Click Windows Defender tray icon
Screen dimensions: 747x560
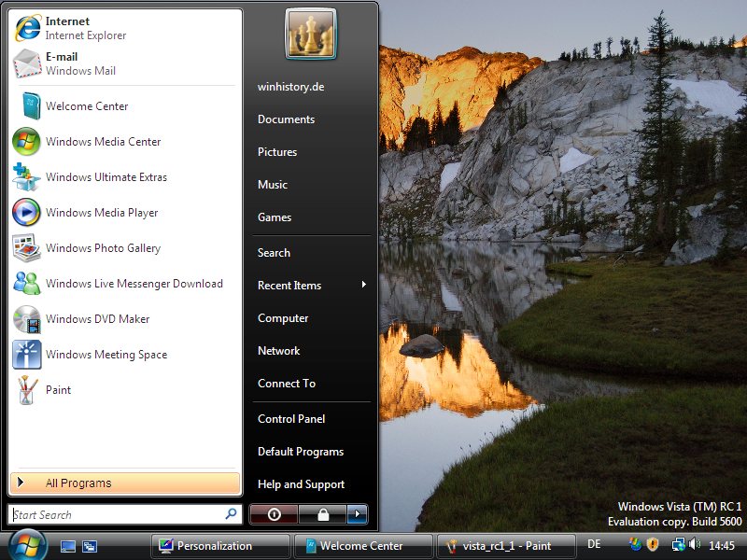(x=636, y=544)
